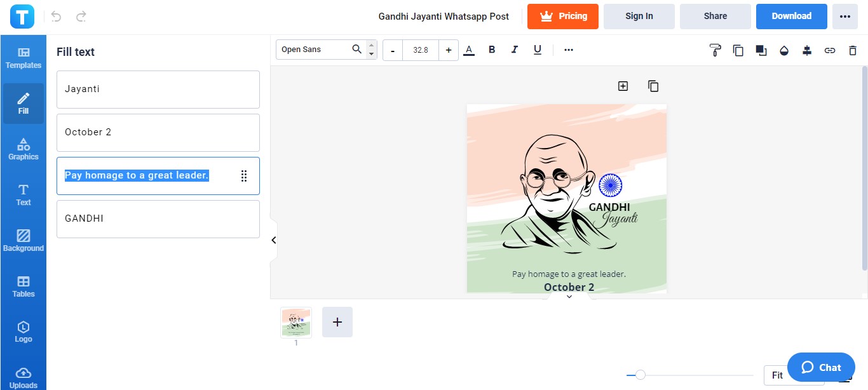Click the Pay homage to a great leader field
This screenshot has width=868, height=390.
[x=158, y=176]
